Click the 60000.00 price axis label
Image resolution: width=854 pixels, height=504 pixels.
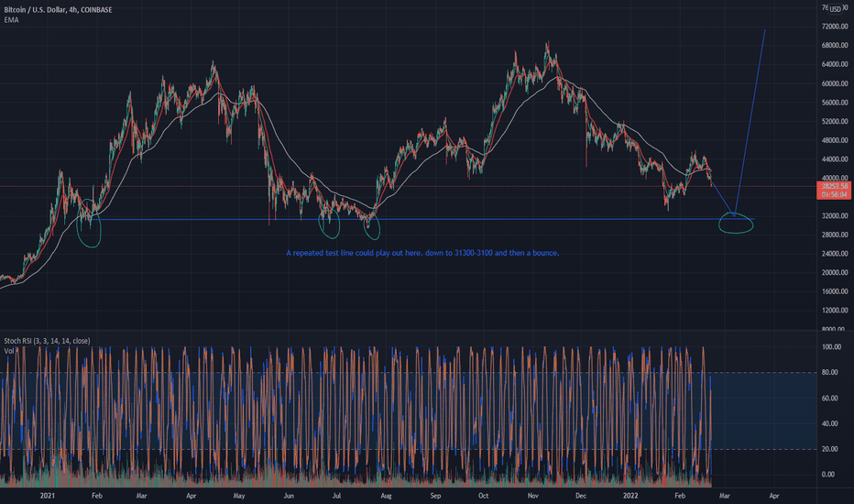coord(835,83)
